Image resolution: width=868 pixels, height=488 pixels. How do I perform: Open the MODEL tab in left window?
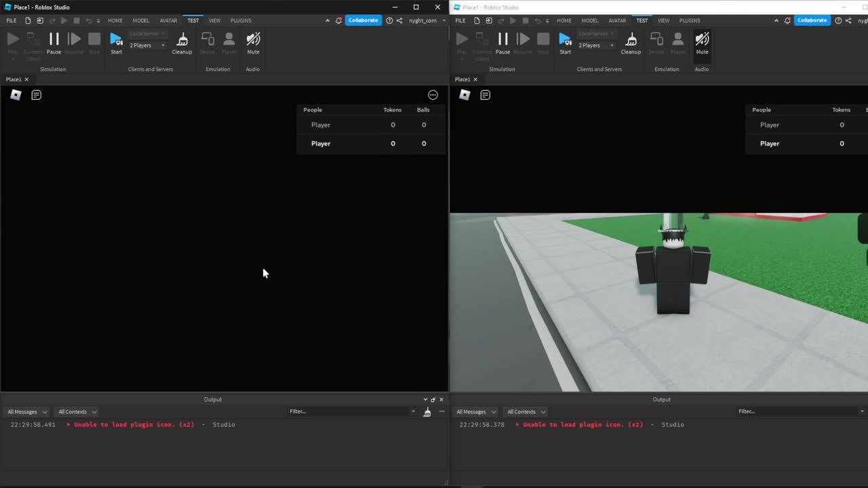pyautogui.click(x=141, y=20)
